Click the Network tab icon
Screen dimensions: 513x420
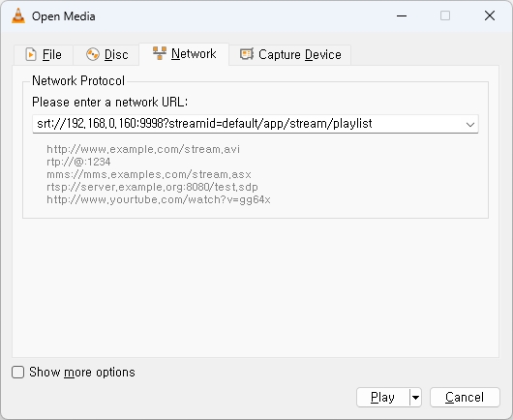[160, 53]
